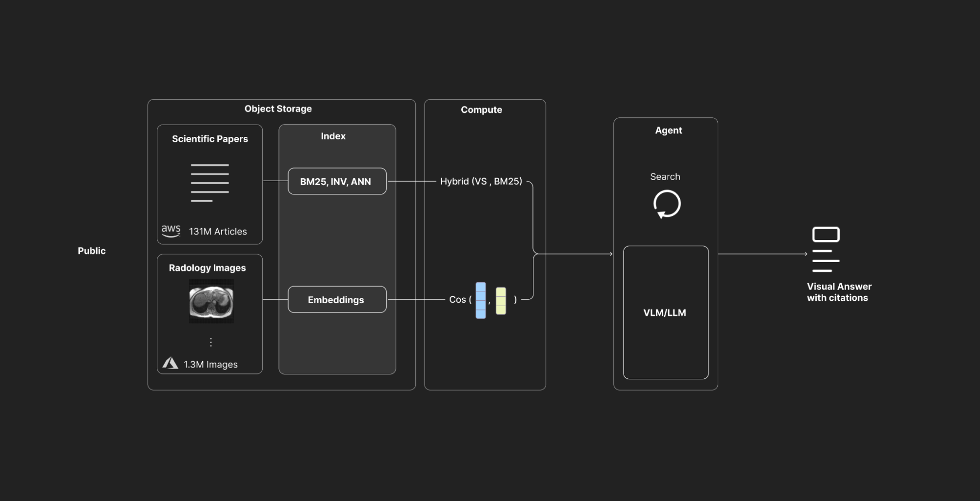Select the Index heading
This screenshot has height=501, width=980.
tap(333, 136)
